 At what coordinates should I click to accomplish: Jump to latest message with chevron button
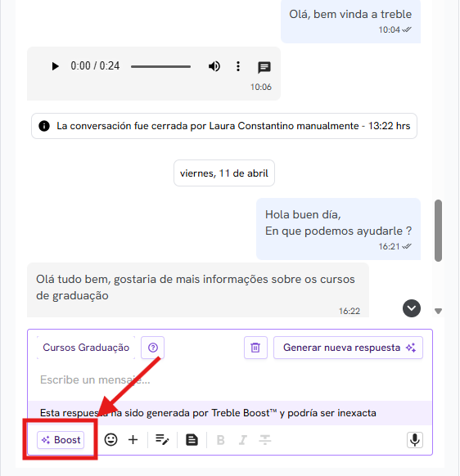pyautogui.click(x=412, y=308)
